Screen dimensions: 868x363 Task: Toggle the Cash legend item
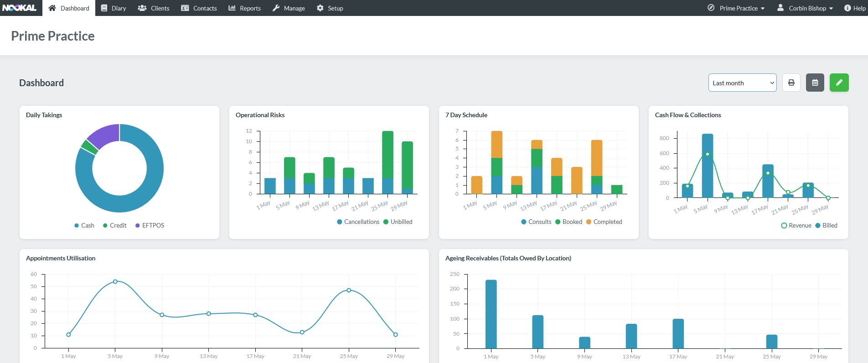(x=84, y=225)
